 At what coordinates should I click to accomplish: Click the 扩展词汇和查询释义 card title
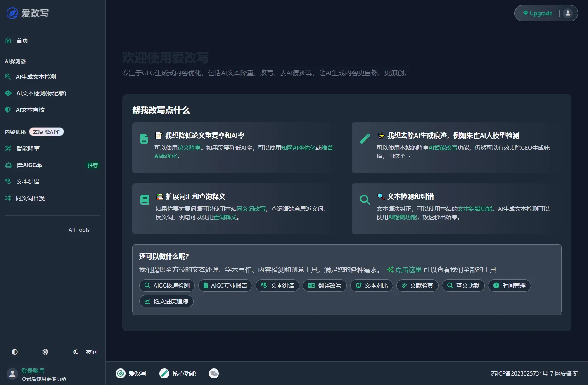pyautogui.click(x=190, y=196)
